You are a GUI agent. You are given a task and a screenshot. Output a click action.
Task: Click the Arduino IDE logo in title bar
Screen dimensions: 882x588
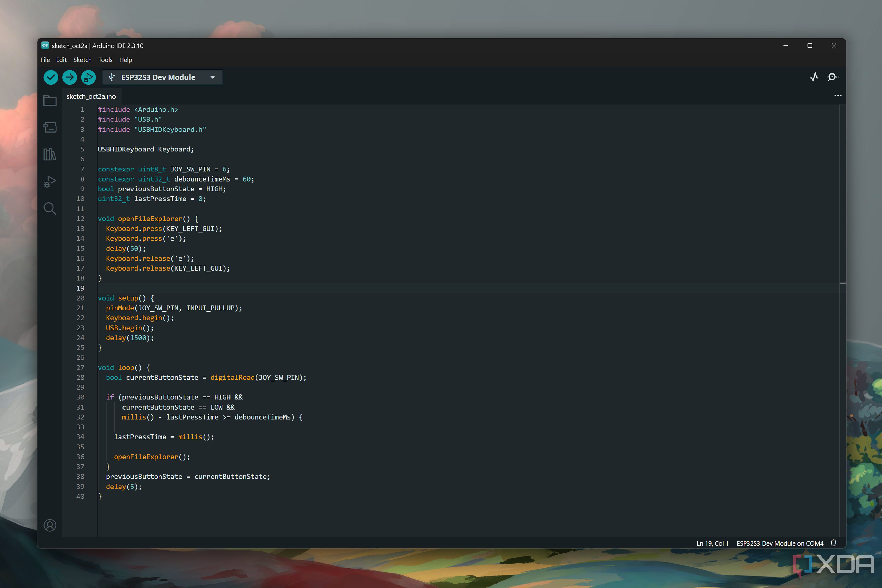45,45
